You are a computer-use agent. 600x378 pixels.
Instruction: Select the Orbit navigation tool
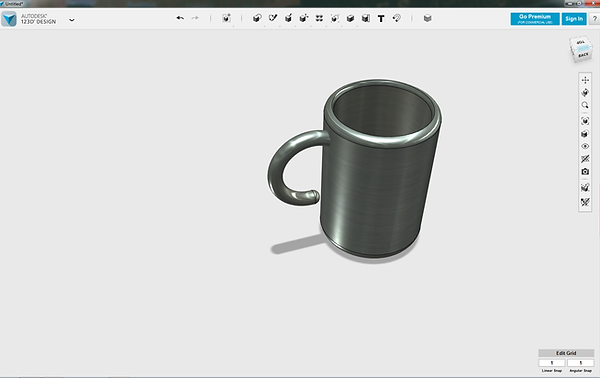(585, 93)
